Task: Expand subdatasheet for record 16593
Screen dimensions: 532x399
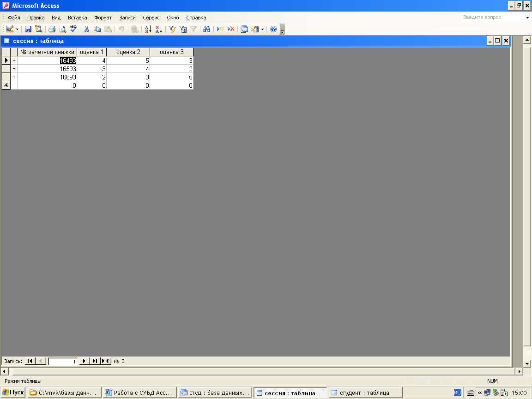Action: coord(14,69)
